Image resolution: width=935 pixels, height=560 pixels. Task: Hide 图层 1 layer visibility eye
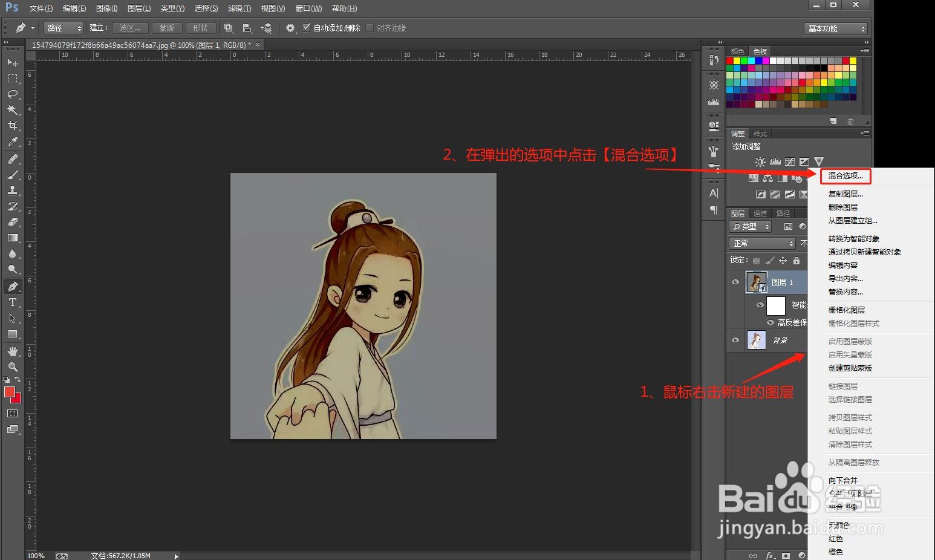735,282
